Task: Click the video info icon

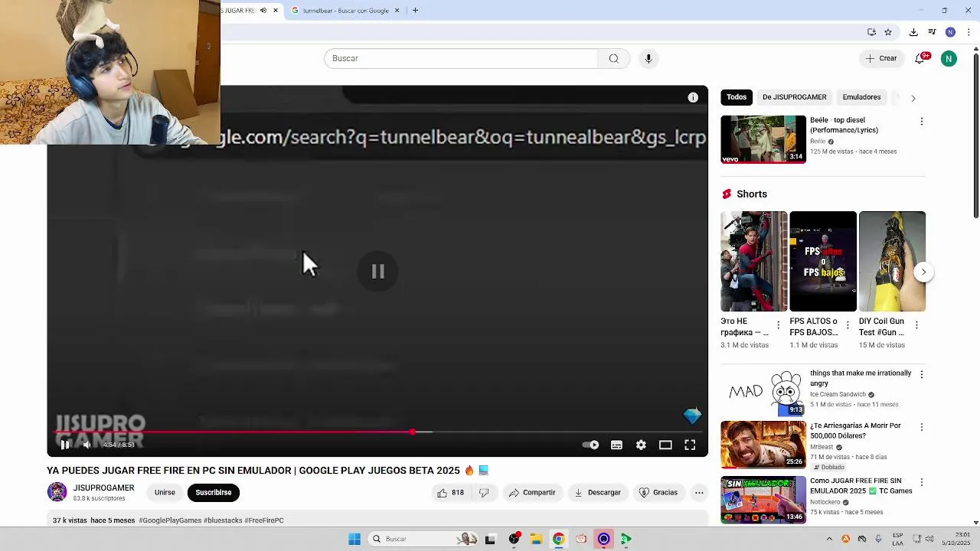Action: tap(693, 97)
